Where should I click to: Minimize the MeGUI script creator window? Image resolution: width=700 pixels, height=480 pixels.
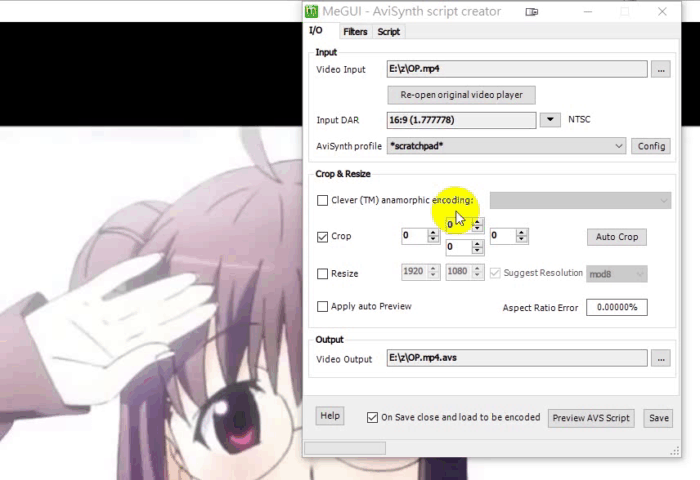click(588, 12)
